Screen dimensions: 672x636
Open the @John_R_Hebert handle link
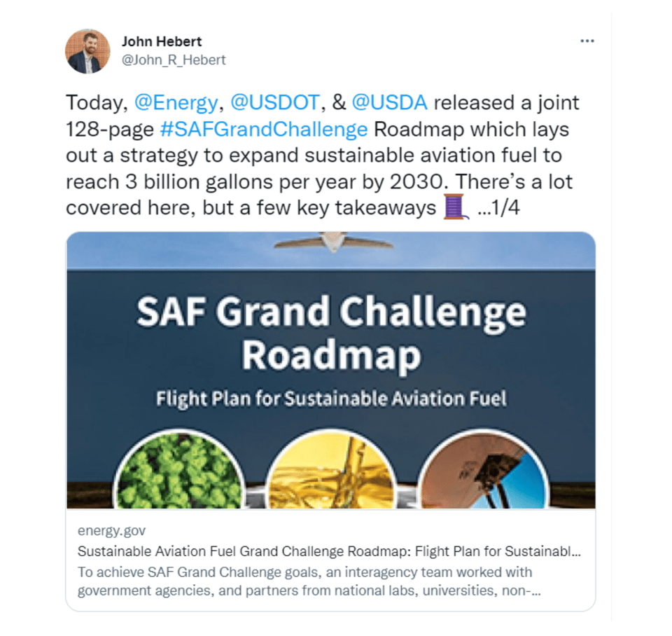pyautogui.click(x=174, y=60)
